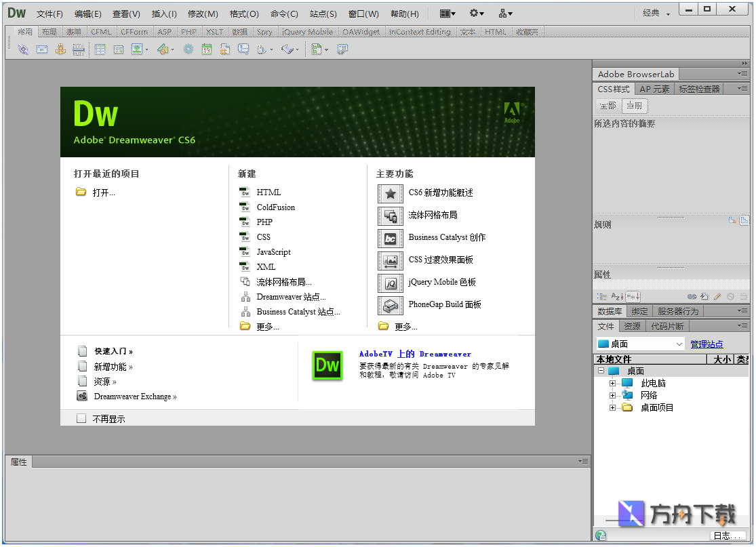Click the Hyperlink insert icon
The height and width of the screenshot is (547, 756).
(x=23, y=49)
